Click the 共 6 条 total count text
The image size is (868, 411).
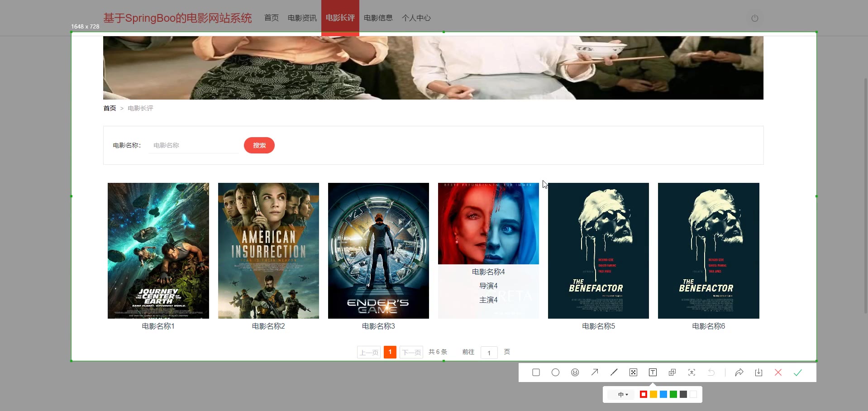[x=438, y=352]
